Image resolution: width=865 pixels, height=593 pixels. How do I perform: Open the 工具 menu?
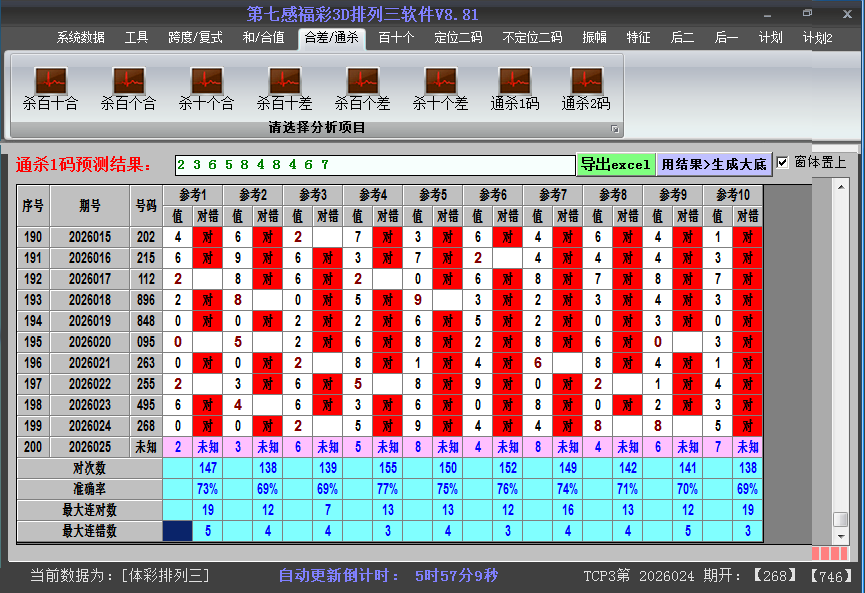point(136,37)
